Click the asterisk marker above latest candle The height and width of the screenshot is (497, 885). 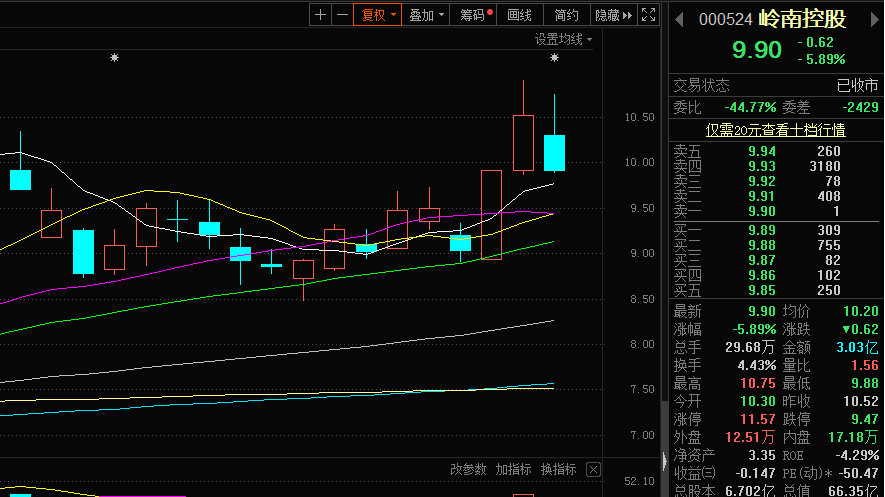[554, 58]
